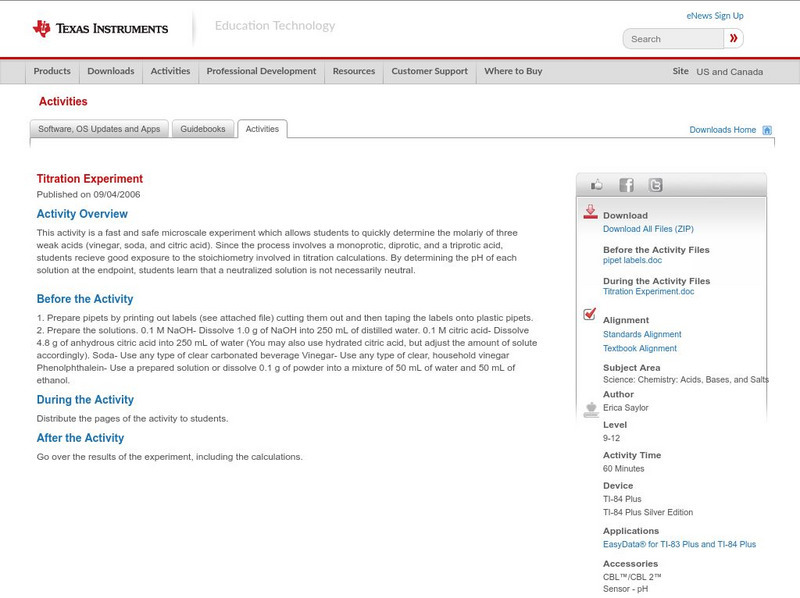Open the Customer Support menu
Screen dimensions: 800x598
430,71
